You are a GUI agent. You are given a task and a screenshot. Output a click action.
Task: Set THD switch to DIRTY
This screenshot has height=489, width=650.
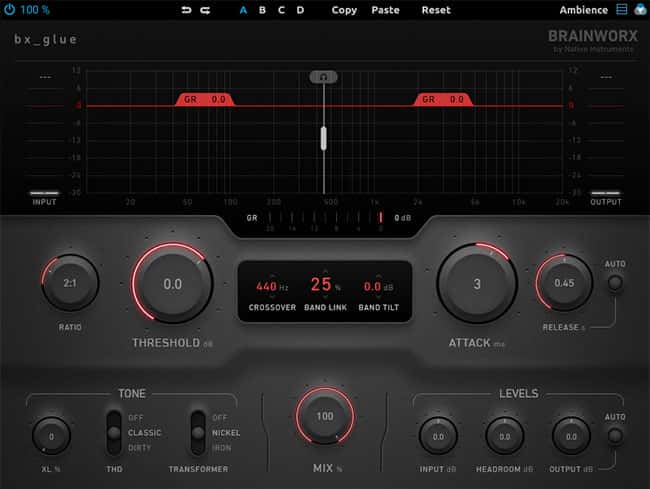pos(140,448)
